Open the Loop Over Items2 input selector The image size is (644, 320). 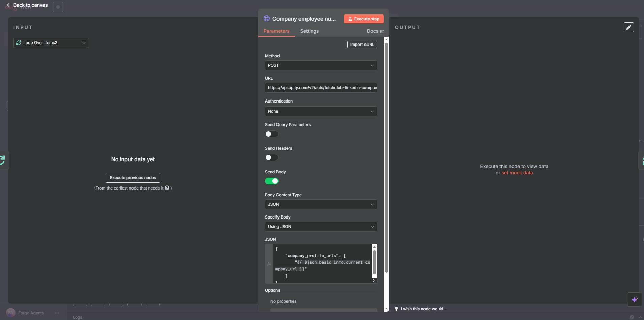51,43
